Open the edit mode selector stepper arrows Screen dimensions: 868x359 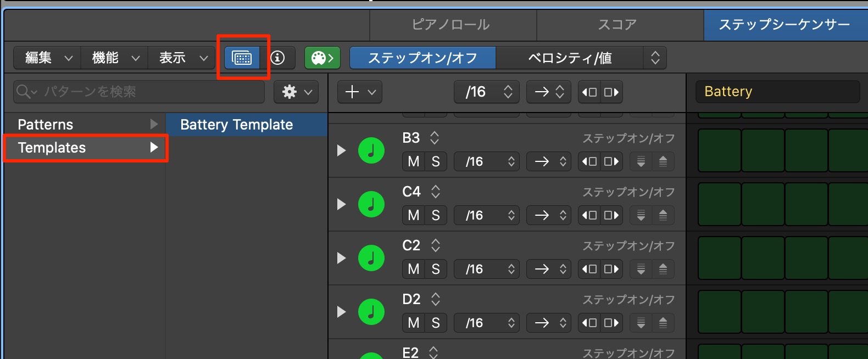655,58
